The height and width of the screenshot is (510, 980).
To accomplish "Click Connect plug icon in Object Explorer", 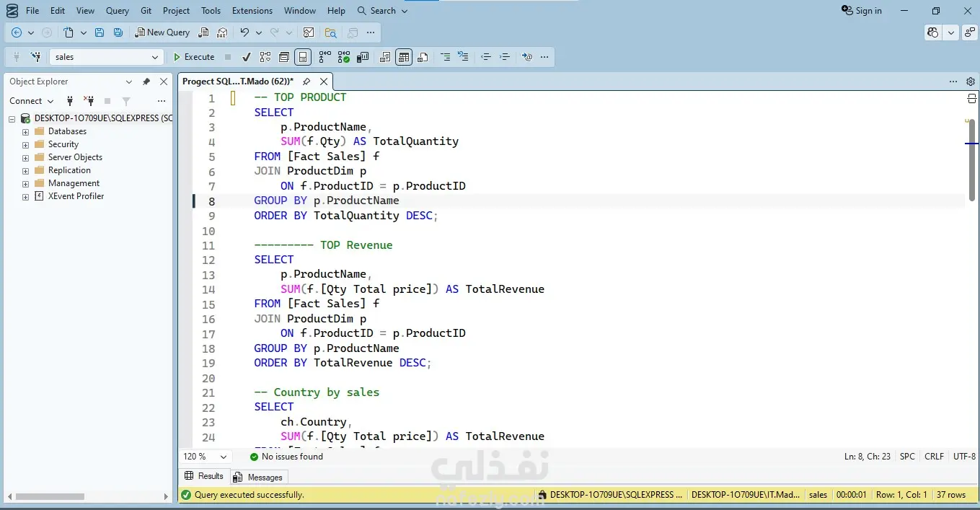I will tap(70, 101).
